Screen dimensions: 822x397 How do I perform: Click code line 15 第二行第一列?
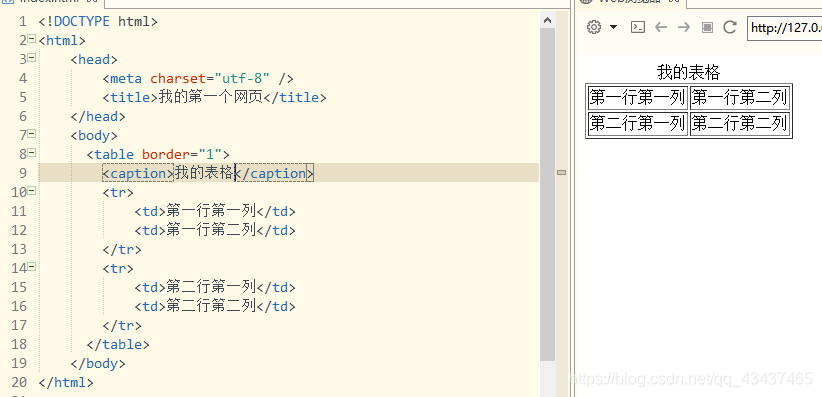click(x=215, y=287)
